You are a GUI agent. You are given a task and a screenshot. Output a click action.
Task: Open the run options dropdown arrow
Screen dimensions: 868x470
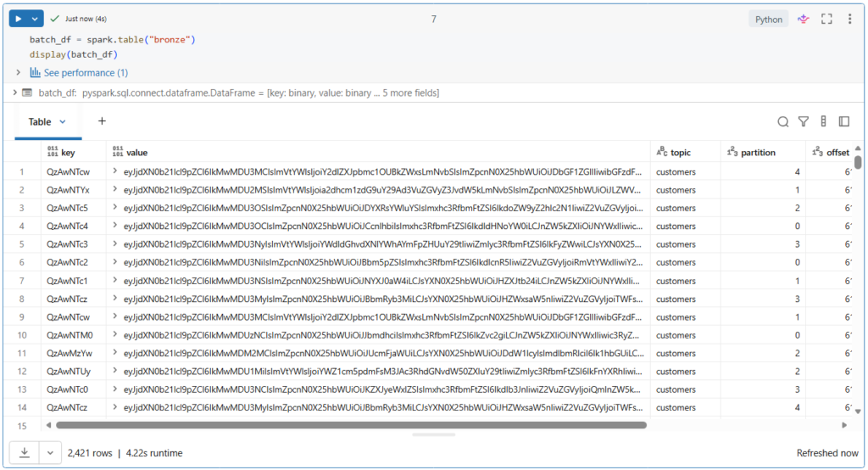tap(35, 19)
